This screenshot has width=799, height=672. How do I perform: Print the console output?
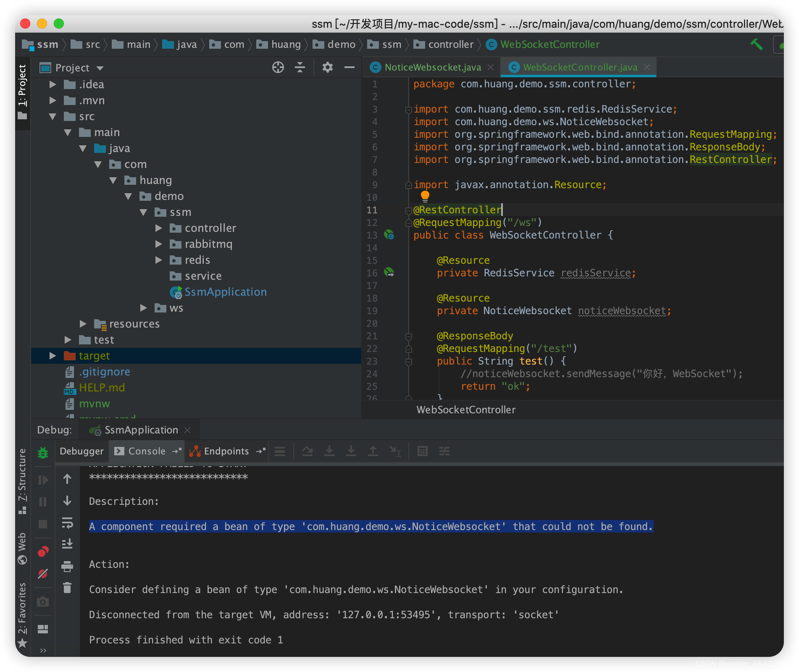pyautogui.click(x=68, y=566)
